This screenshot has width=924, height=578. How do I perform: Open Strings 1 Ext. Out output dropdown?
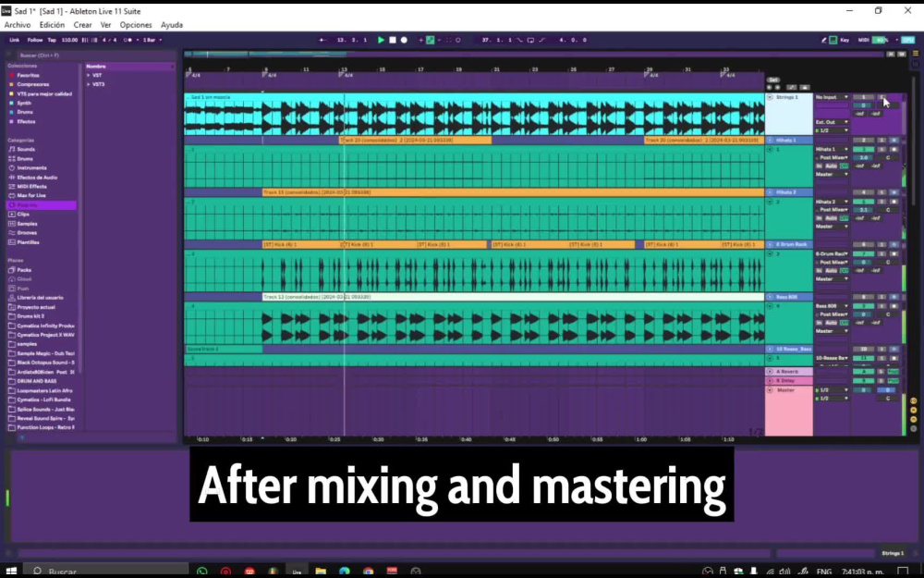click(832, 122)
